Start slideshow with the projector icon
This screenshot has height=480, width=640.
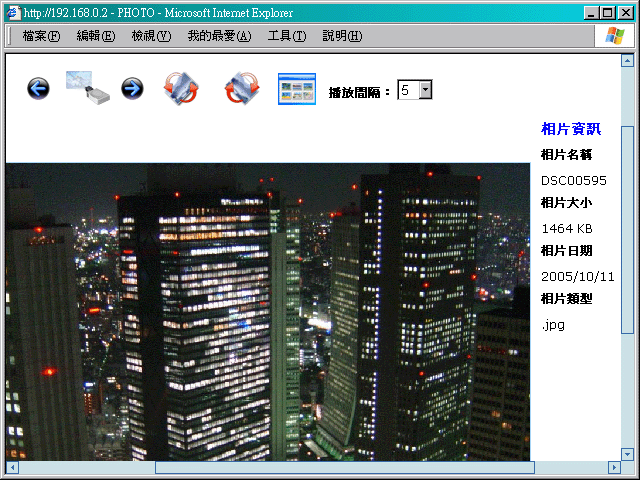pyautogui.click(x=88, y=87)
